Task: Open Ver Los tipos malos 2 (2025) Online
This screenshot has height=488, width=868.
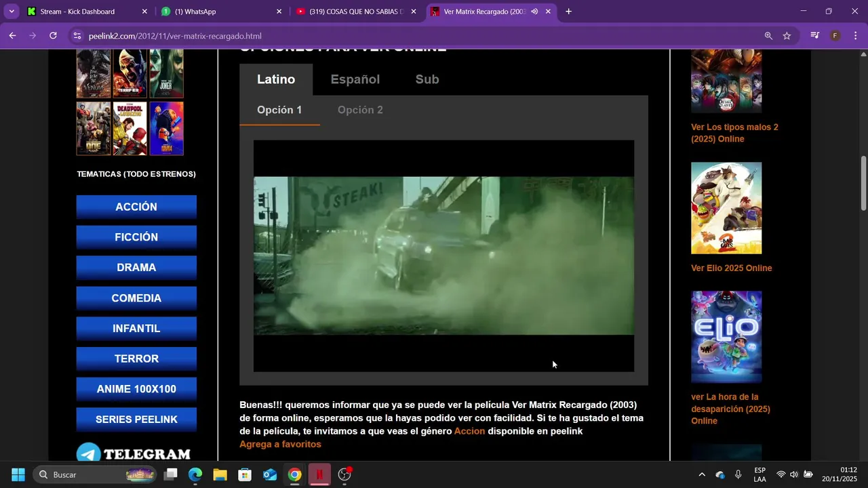Action: (x=734, y=133)
